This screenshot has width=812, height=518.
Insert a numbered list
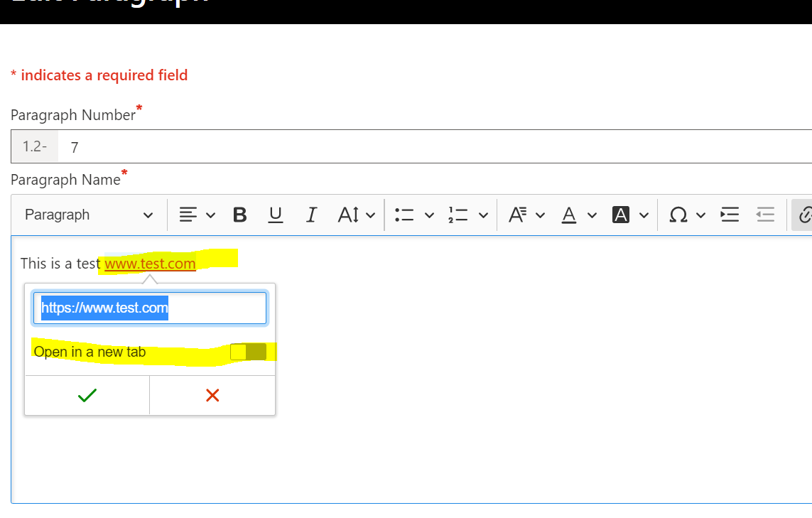458,215
